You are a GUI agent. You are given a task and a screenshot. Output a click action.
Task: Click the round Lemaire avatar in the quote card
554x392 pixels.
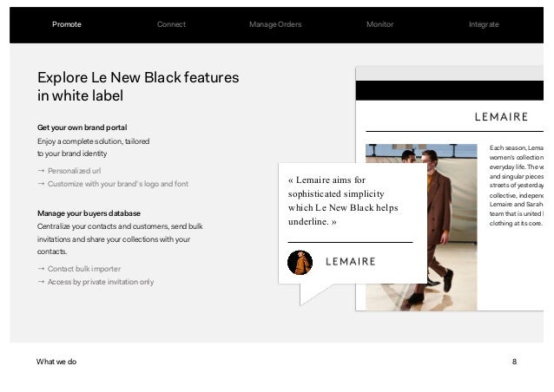point(300,263)
